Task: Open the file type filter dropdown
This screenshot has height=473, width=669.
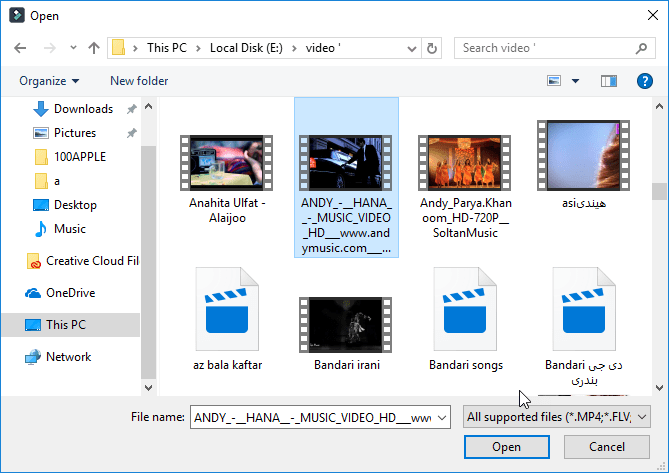Action: pos(557,416)
